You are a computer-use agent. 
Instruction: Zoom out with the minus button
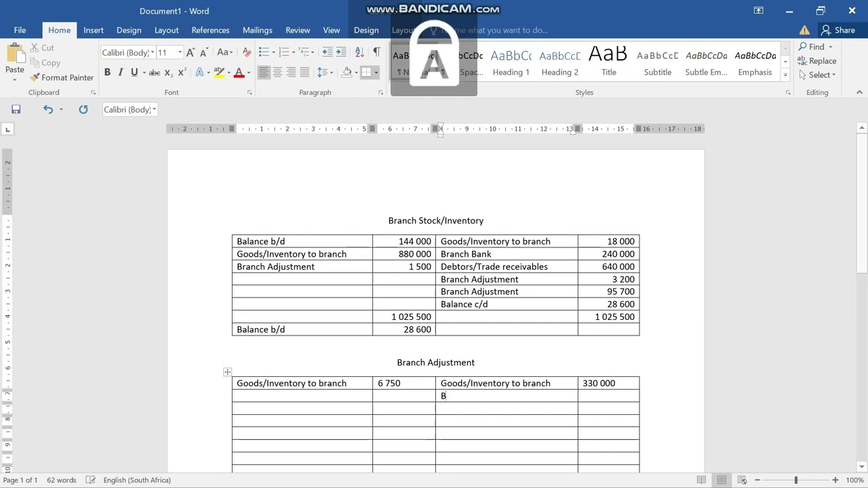pyautogui.click(x=757, y=480)
